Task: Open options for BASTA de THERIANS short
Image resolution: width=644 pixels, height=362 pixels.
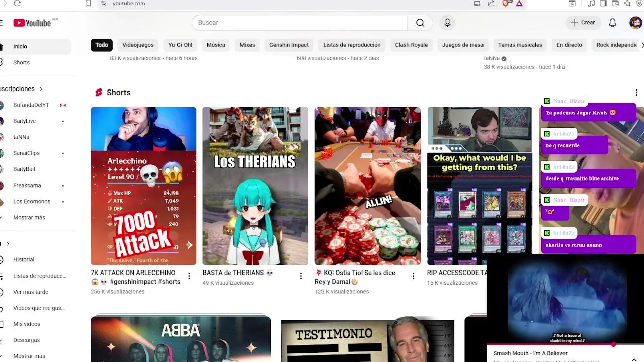Action: pos(301,276)
